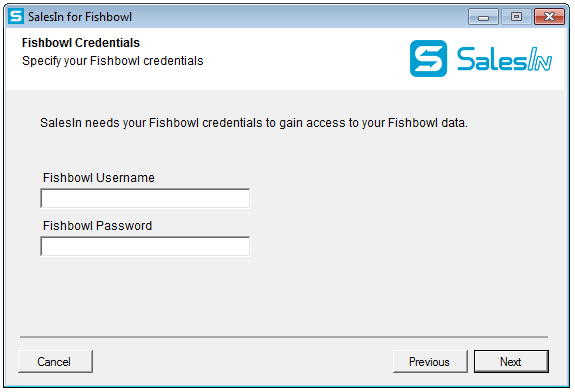
Task: Click the 'SalesIn for Fishbowl' window title text
Action: pyautogui.click(x=80, y=17)
